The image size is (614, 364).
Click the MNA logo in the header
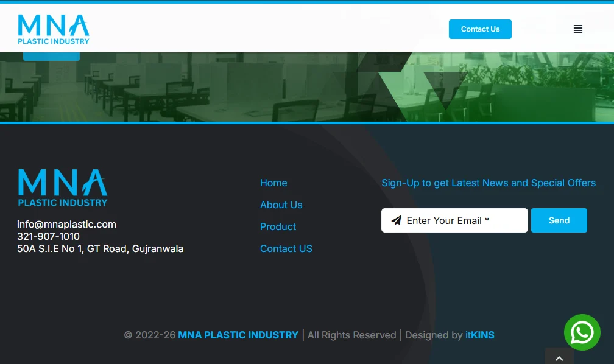(x=54, y=29)
